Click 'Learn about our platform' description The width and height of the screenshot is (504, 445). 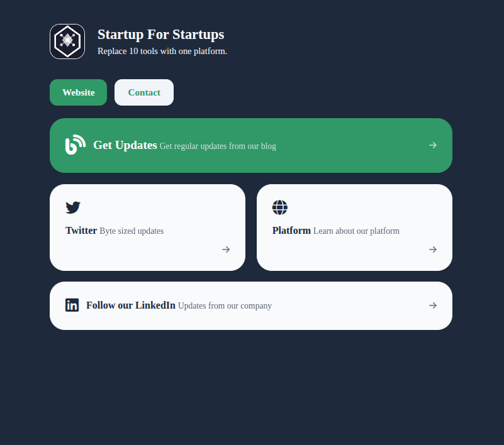pos(357,231)
